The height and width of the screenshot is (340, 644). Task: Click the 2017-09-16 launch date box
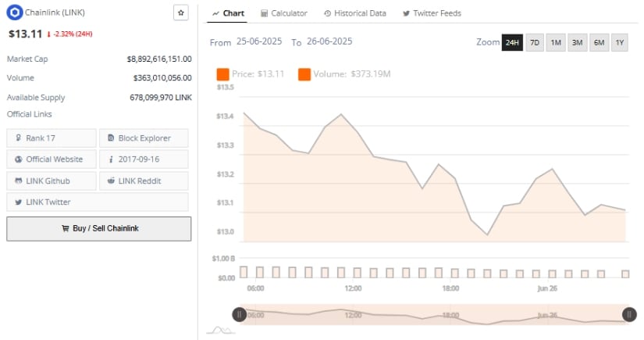144,159
